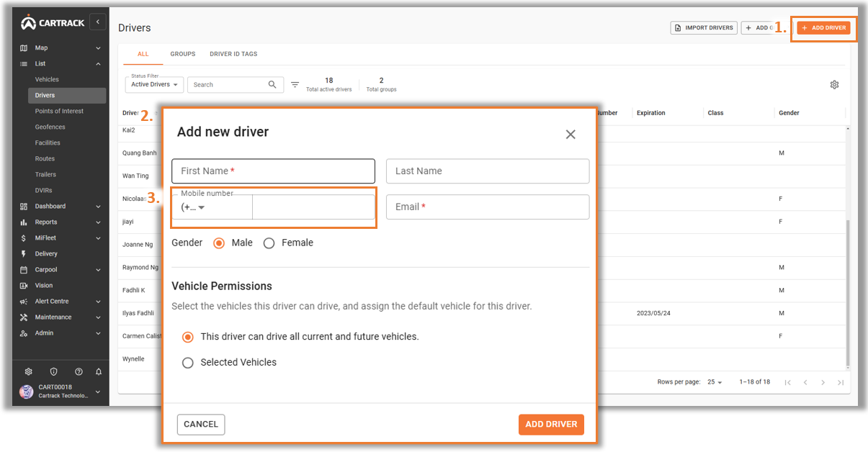Open Facilities in the sidebar
The height and width of the screenshot is (452, 868).
pos(48,143)
